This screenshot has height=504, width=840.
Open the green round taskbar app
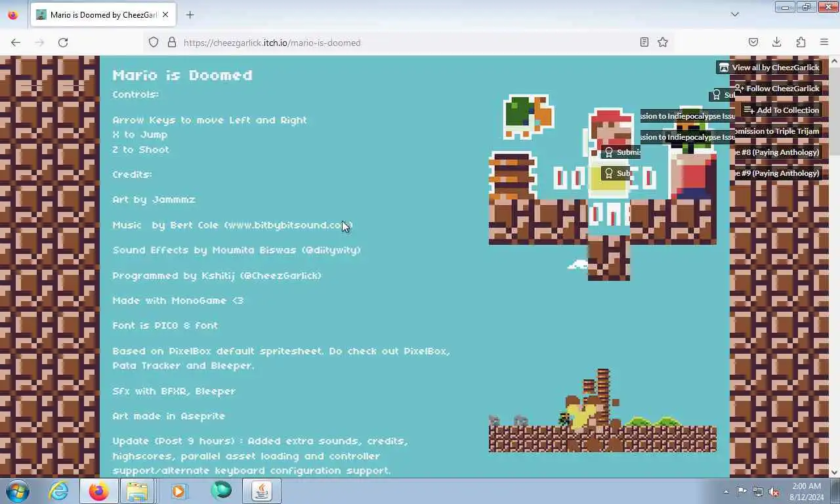tap(221, 491)
